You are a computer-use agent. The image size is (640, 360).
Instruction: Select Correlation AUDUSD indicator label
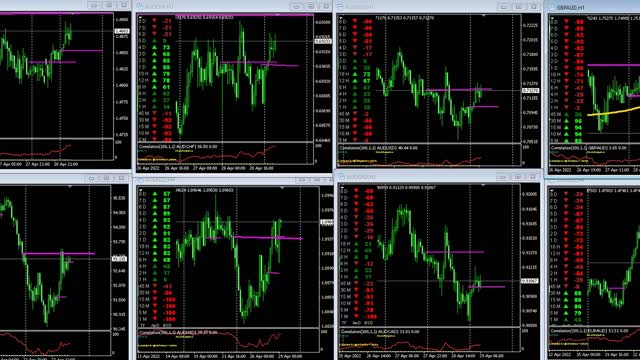tap(378, 148)
